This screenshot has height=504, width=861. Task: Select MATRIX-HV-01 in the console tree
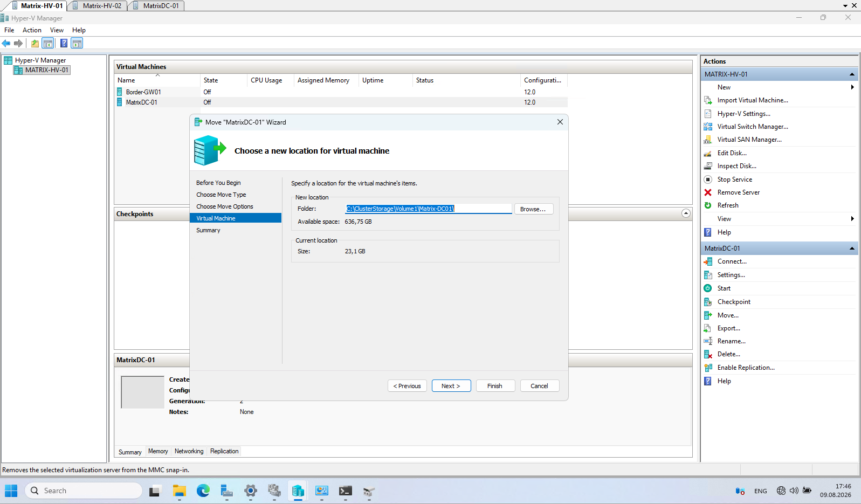[x=42, y=70]
